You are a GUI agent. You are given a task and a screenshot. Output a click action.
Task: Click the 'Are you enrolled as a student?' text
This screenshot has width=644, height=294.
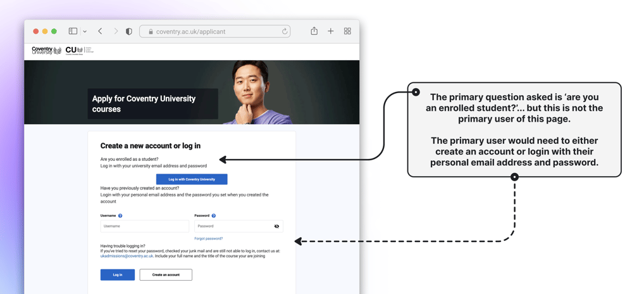130,159
